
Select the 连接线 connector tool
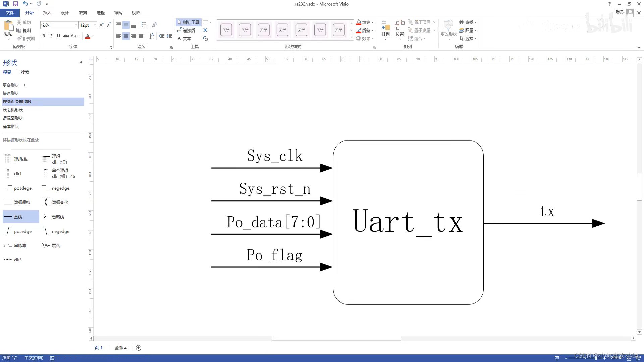pyautogui.click(x=187, y=31)
